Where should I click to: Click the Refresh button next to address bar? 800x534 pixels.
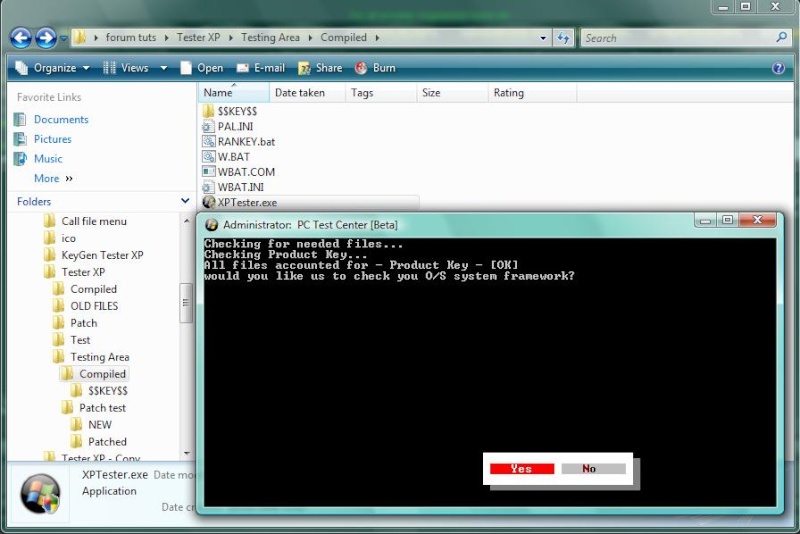(563, 38)
